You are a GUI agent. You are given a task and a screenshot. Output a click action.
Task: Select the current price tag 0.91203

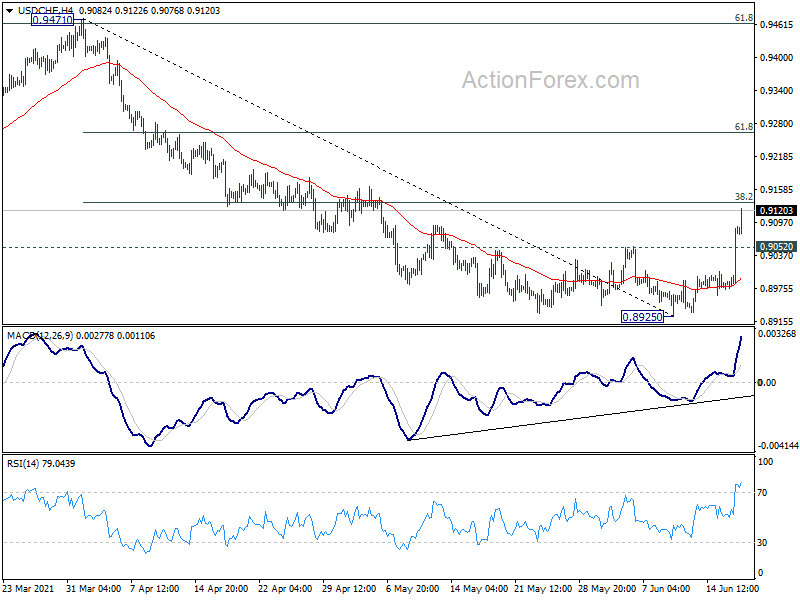(776, 211)
